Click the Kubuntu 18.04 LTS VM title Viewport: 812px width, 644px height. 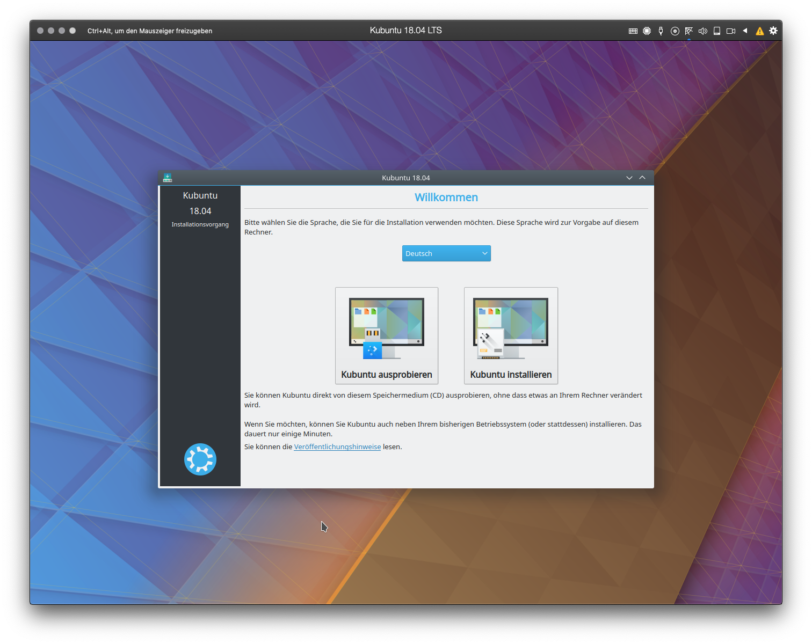[x=406, y=31]
